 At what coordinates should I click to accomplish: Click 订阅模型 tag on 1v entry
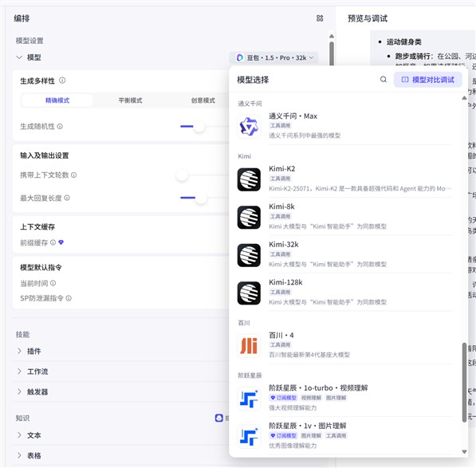[283, 436]
